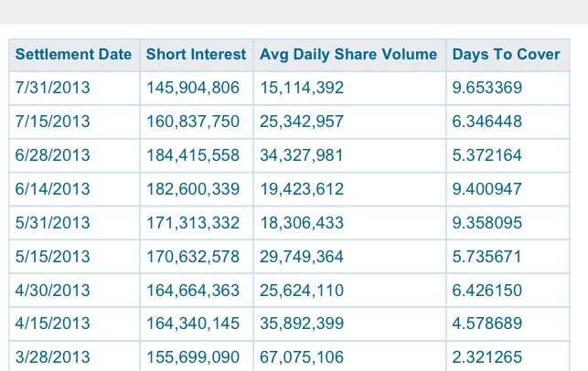Click the 7/15/2013 date cell

tap(53, 122)
